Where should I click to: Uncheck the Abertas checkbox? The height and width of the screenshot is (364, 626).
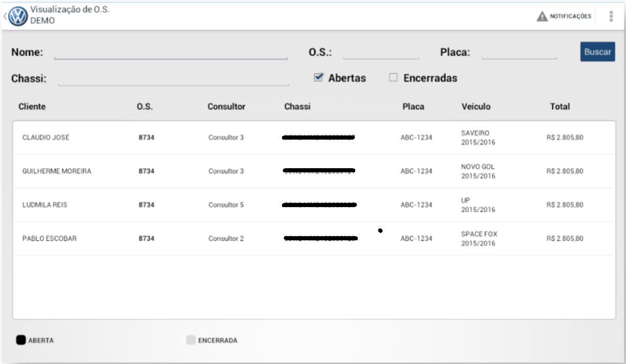319,78
